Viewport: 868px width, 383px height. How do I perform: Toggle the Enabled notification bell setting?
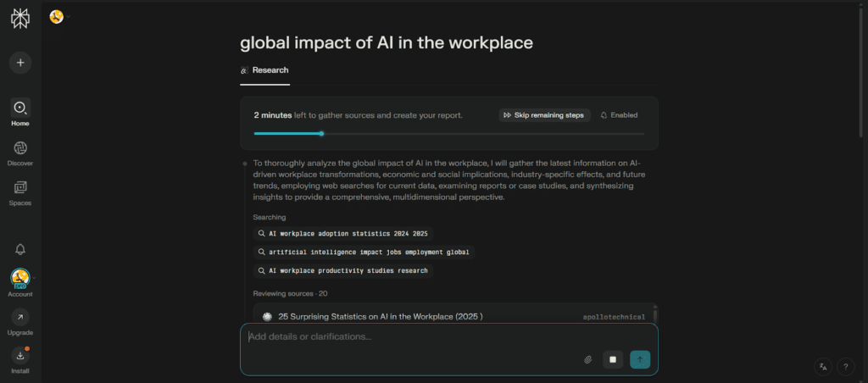[x=620, y=115]
